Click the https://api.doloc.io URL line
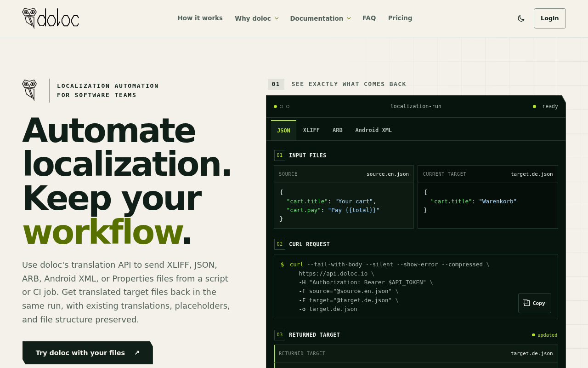Viewport: 588px width, 368px height. point(336,273)
